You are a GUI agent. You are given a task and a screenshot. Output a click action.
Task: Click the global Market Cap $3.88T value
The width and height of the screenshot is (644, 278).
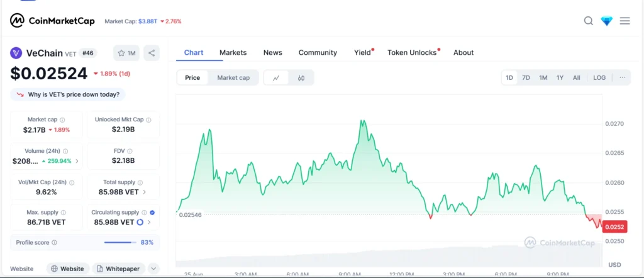147,21
